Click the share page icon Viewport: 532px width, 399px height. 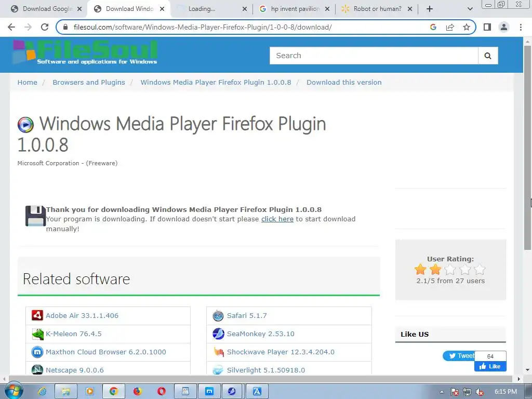[x=450, y=27]
